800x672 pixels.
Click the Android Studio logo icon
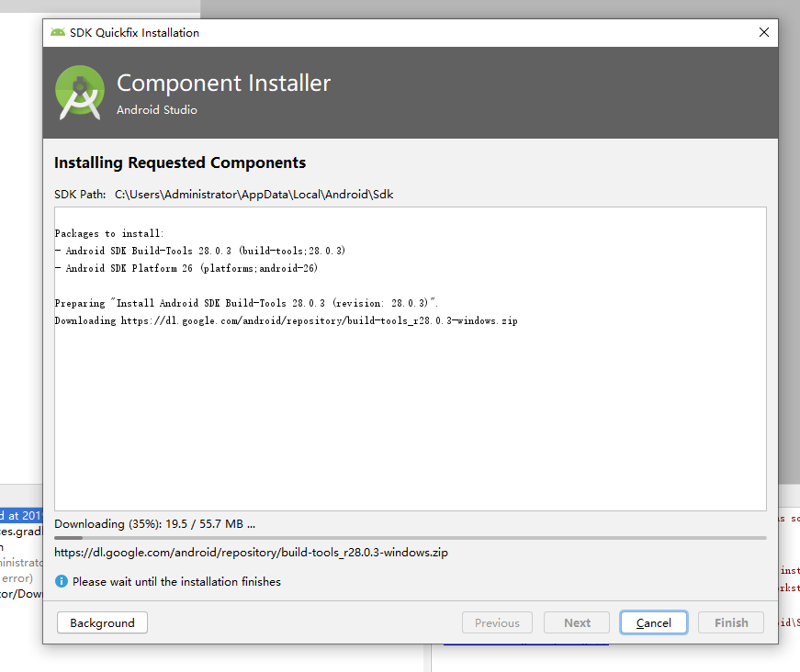(x=80, y=93)
